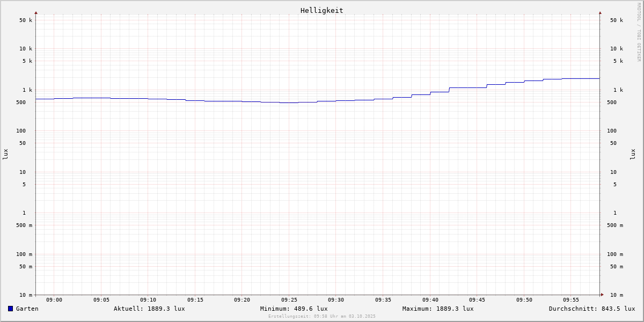Select the Minimum: 489.6 lux value
The image size is (644, 322).
click(x=294, y=309)
